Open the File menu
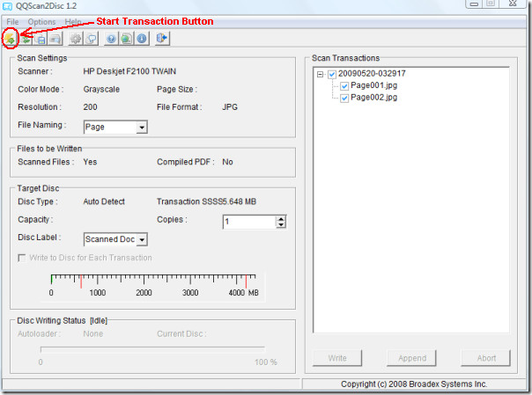 (x=12, y=22)
